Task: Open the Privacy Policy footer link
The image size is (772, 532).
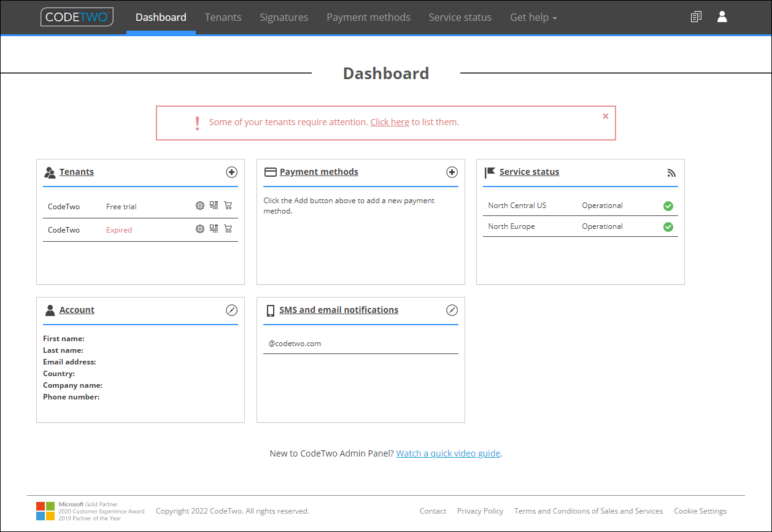Action: [480, 511]
